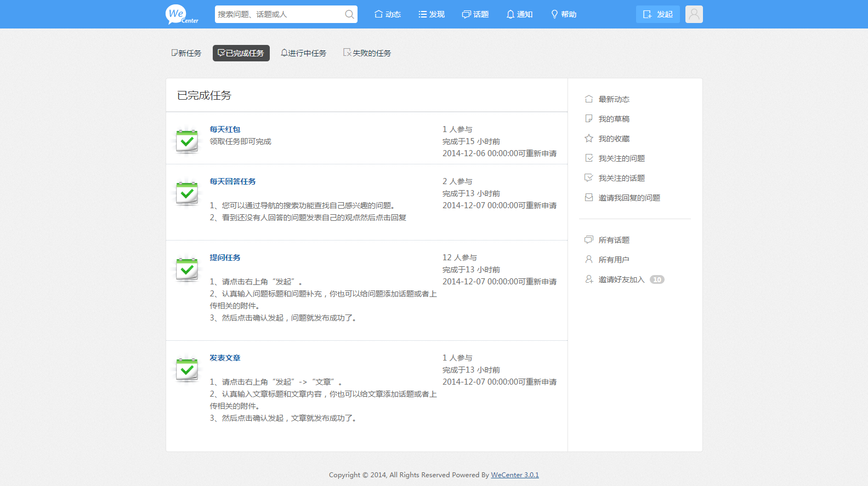This screenshot has width=868, height=486.
Task: Click the 已完成任务 panel heading
Action: [204, 95]
